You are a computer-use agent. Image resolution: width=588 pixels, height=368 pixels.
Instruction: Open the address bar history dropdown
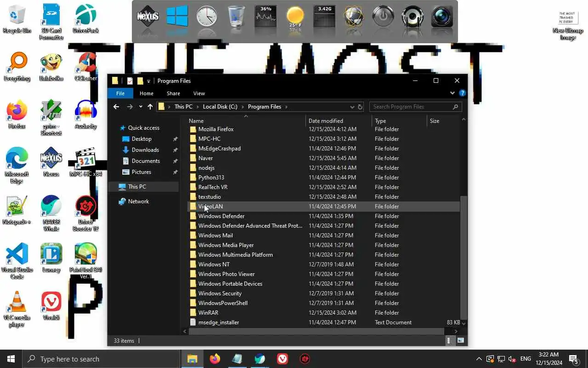[352, 107]
